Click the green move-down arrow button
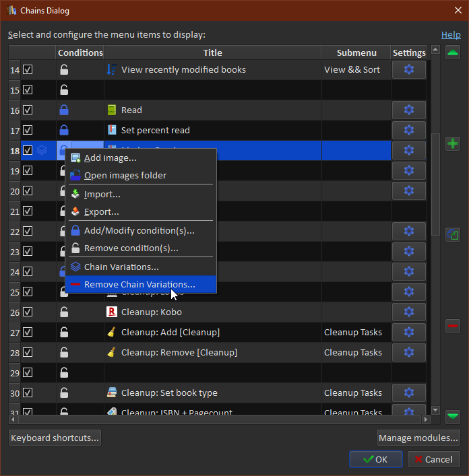This screenshot has width=469, height=476. (x=453, y=417)
